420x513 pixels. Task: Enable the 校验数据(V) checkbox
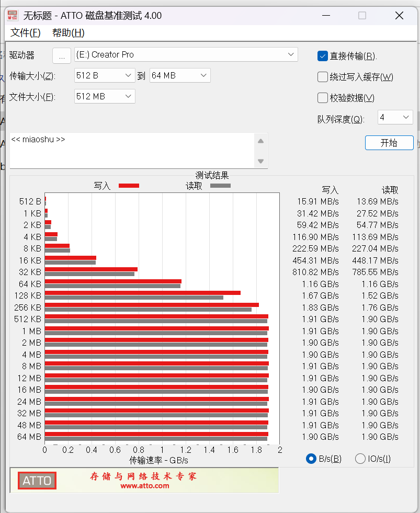tap(322, 98)
